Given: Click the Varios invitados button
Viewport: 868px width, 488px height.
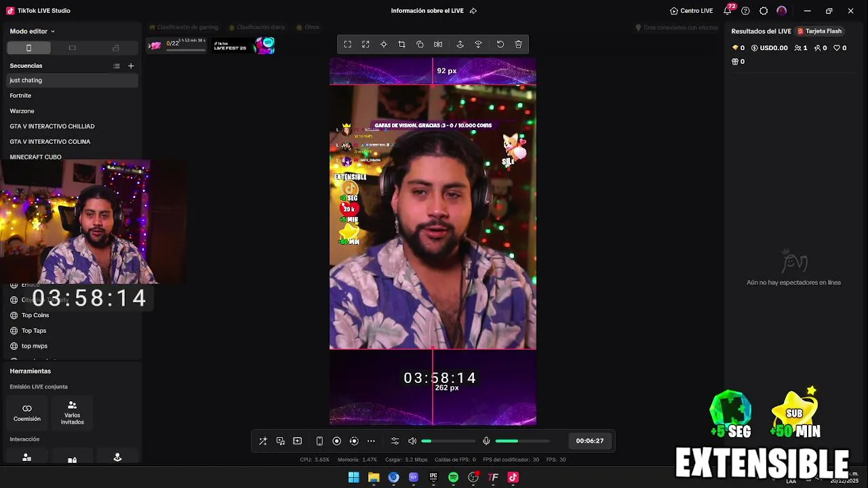Looking at the screenshot, I should 72,413.
